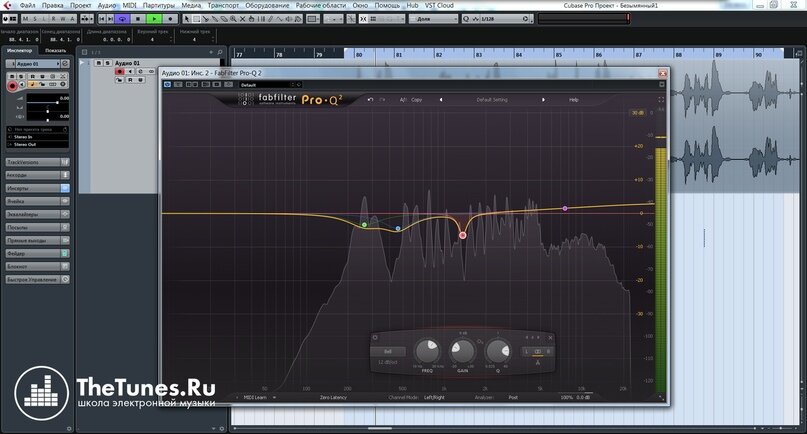The width and height of the screenshot is (807, 434).
Task: Open the Правка menu
Action: (x=52, y=5)
